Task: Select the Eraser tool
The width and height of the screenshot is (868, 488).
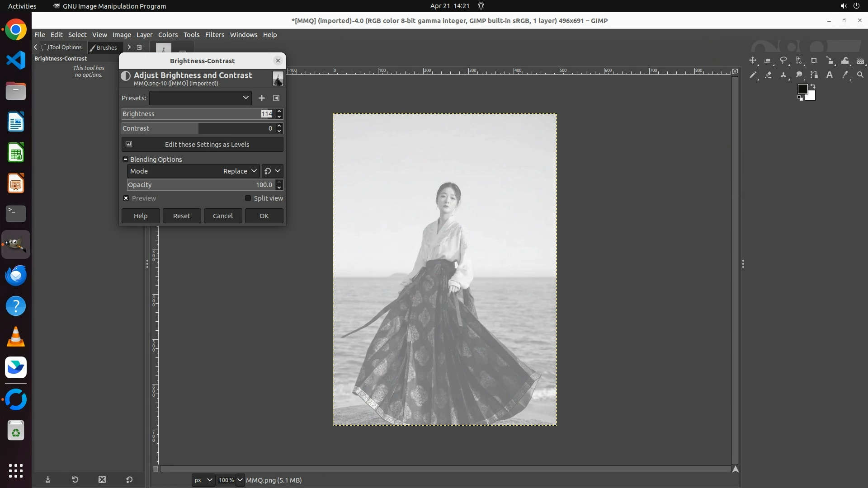Action: [768, 75]
